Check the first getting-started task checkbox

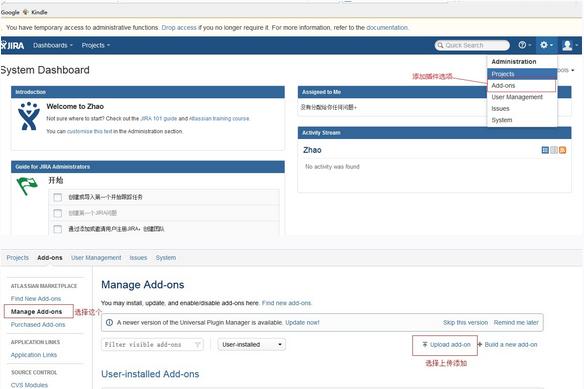point(57,197)
